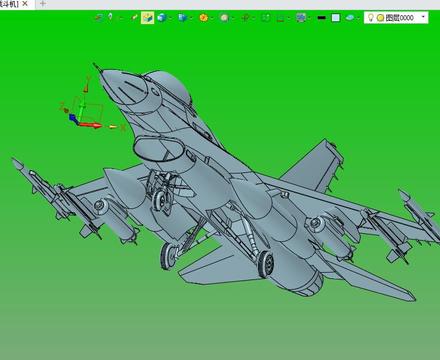
Task: Click the light blue color swatch
Action: (x=336, y=18)
